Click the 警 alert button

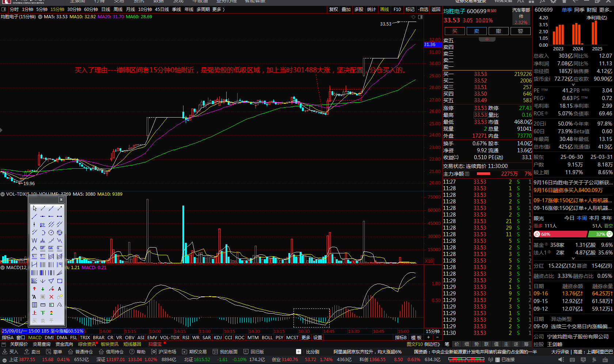click(520, 31)
